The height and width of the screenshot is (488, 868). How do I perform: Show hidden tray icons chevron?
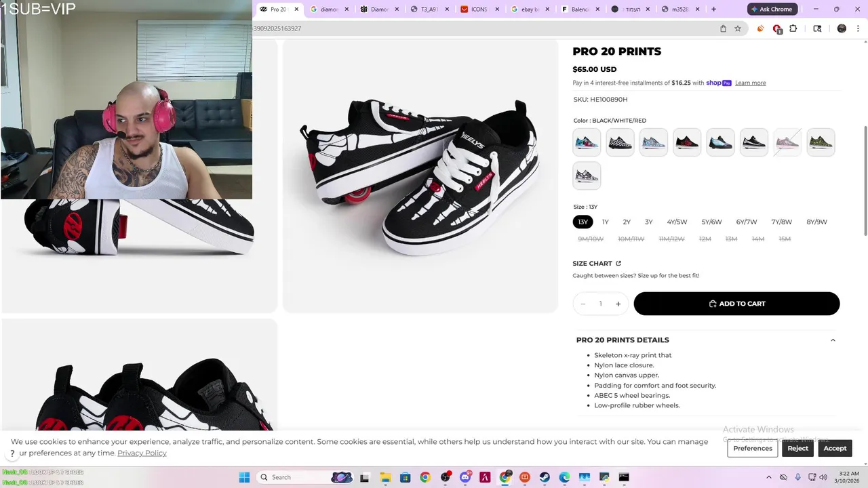point(768,477)
